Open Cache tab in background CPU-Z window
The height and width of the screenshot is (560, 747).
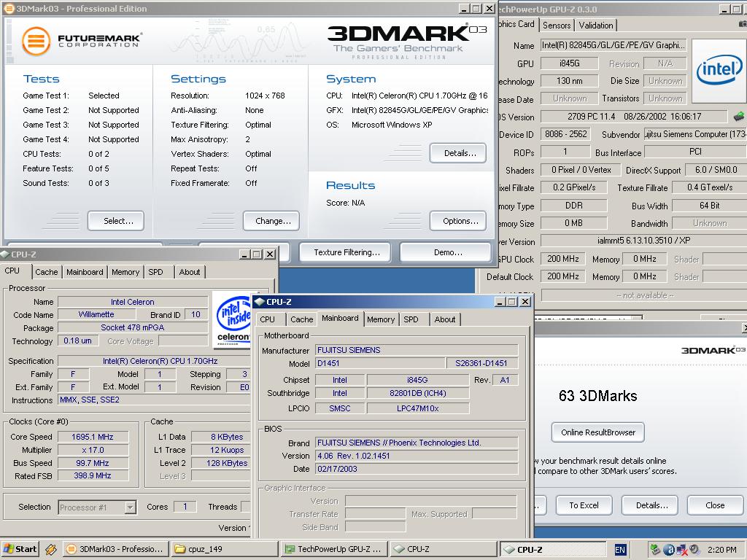[x=46, y=272]
